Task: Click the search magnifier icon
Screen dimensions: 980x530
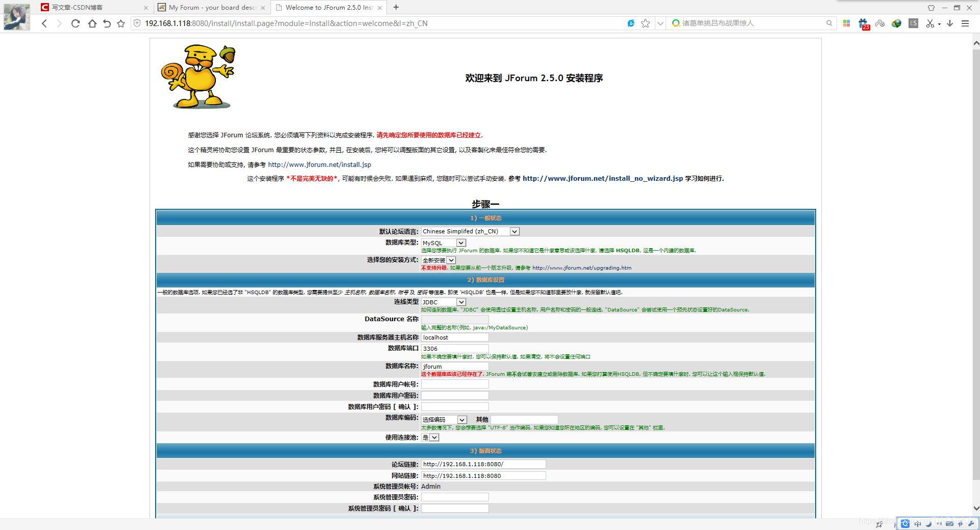Action: coord(829,23)
